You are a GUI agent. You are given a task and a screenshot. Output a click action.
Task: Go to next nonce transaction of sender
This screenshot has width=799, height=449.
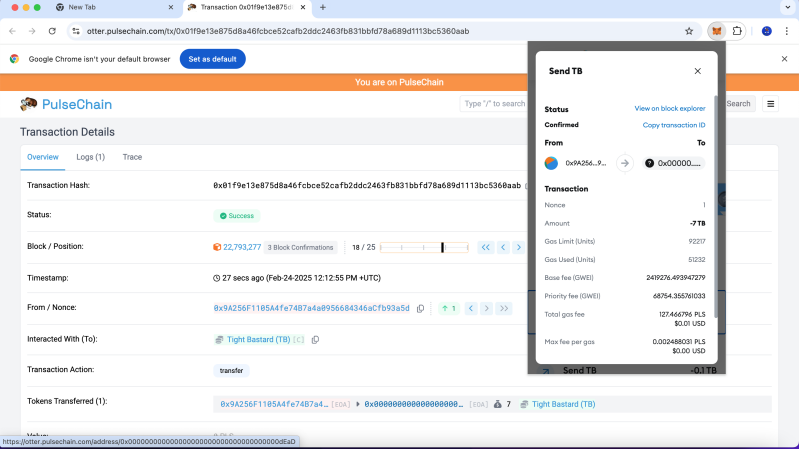click(x=487, y=308)
